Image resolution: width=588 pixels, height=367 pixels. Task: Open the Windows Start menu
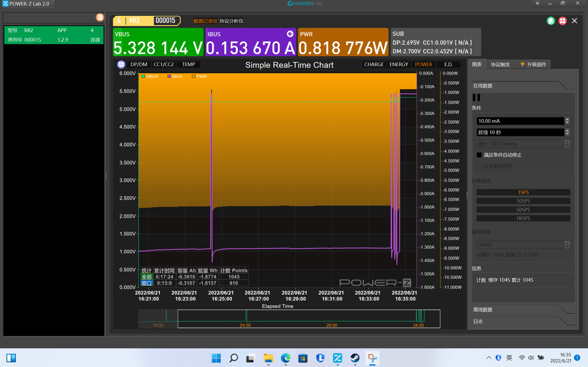(x=216, y=358)
